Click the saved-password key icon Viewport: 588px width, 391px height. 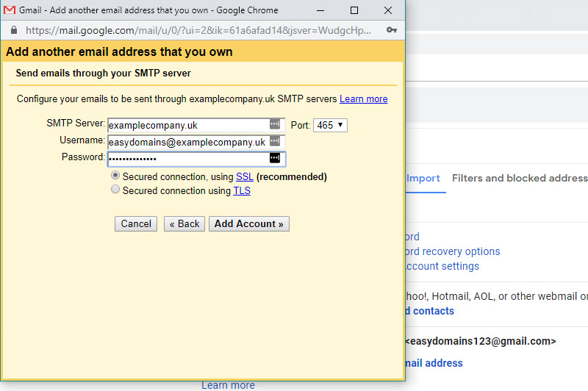pos(392,30)
